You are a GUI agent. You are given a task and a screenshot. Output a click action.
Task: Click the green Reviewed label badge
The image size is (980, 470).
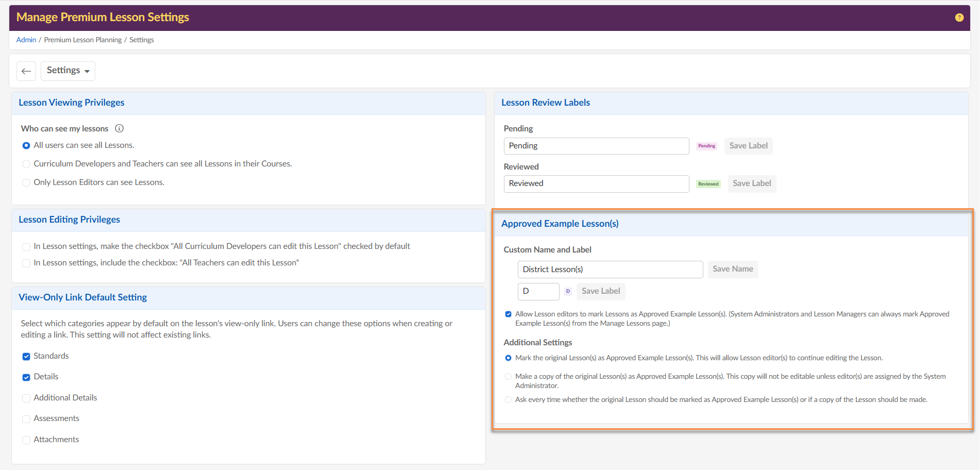click(708, 184)
